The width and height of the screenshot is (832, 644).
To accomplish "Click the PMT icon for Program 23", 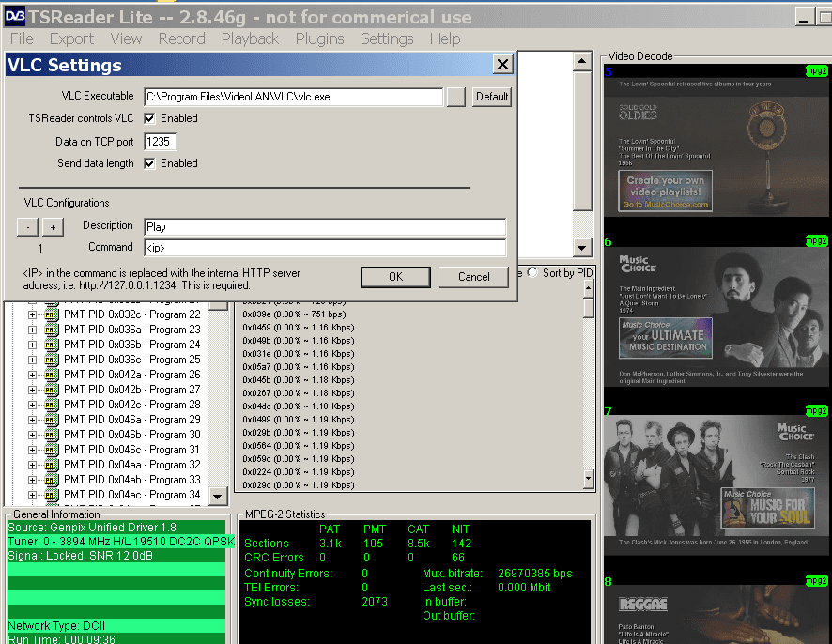I will tap(51, 330).
